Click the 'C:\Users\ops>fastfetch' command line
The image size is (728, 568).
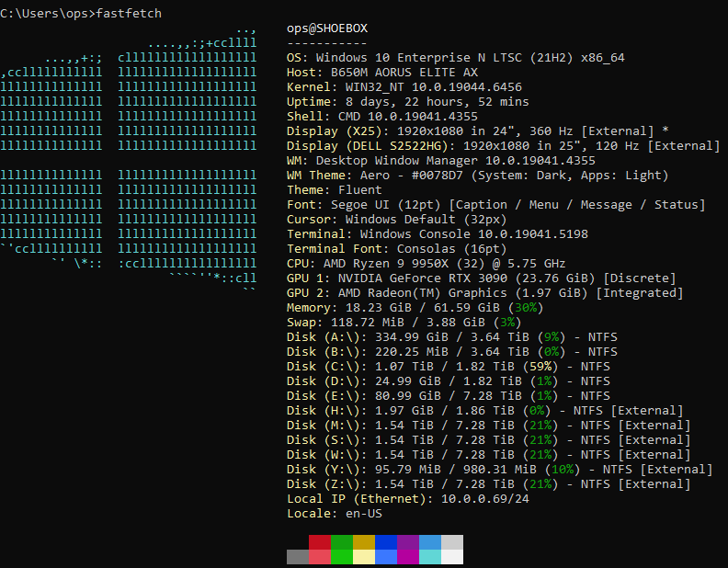click(81, 14)
